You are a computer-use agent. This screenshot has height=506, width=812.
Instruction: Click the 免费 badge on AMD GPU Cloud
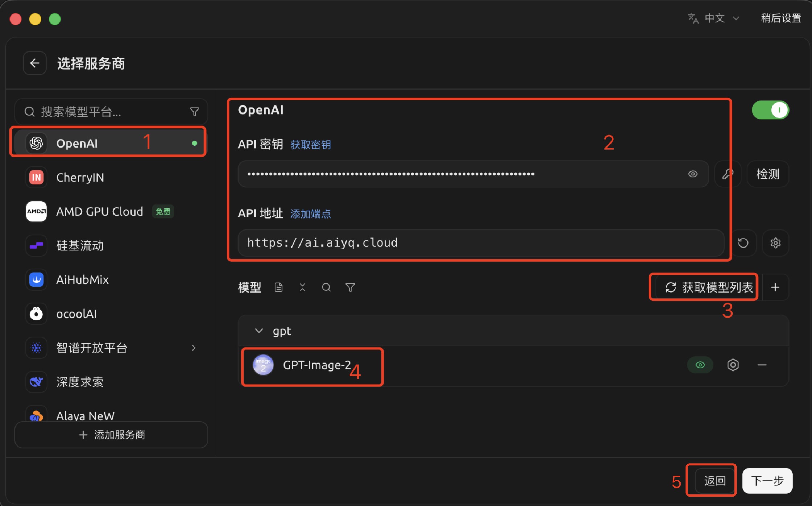coord(163,211)
